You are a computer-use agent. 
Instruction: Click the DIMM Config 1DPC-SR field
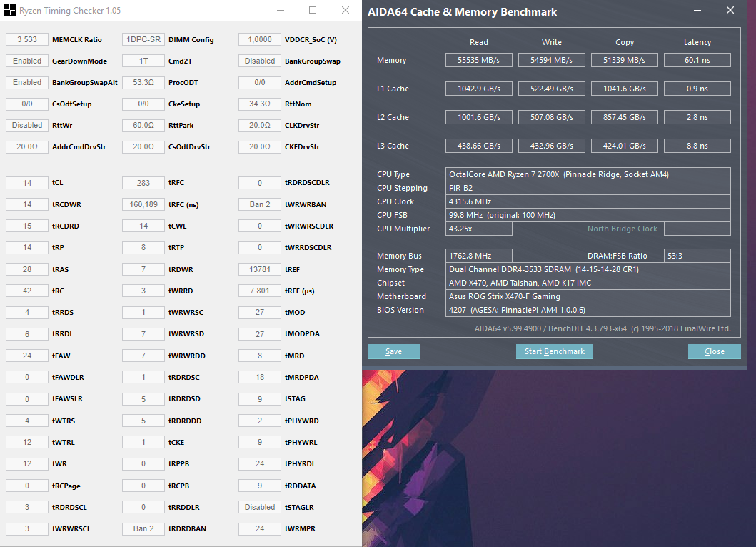(143, 39)
